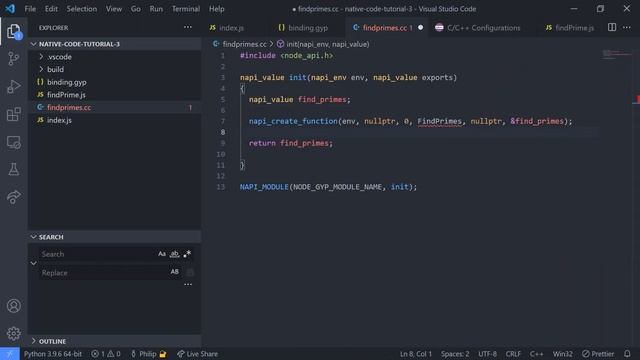Image resolution: width=640 pixels, height=360 pixels.
Task: Open the Explorer view in activity bar
Action: pos(13,31)
